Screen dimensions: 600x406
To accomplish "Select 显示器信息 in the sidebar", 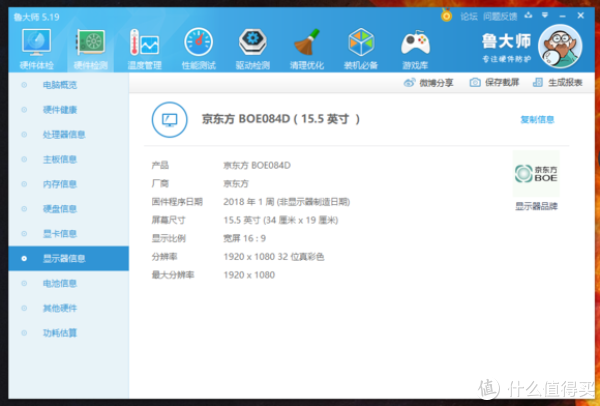I will (x=68, y=258).
